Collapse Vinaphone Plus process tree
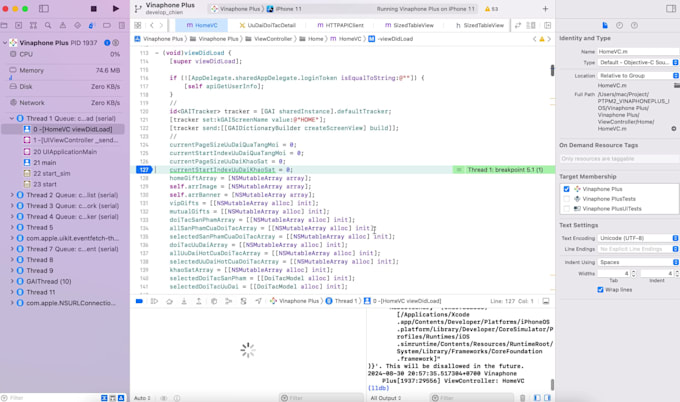 pyautogui.click(x=5, y=43)
